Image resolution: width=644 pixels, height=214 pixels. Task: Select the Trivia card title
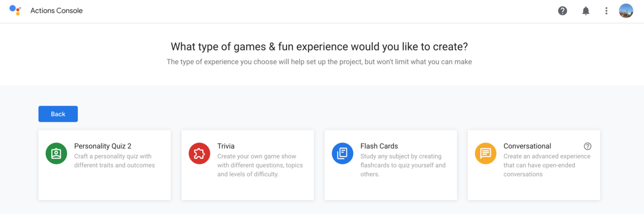click(226, 146)
